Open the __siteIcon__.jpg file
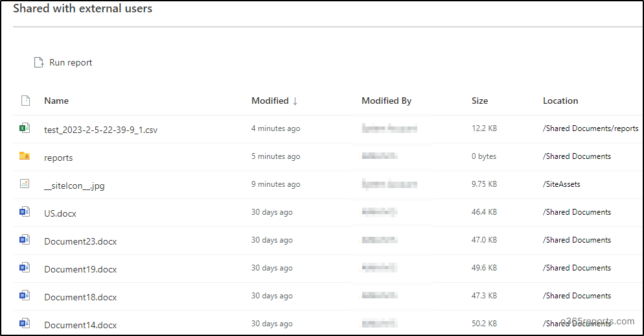This screenshot has width=644, height=336. tap(75, 186)
